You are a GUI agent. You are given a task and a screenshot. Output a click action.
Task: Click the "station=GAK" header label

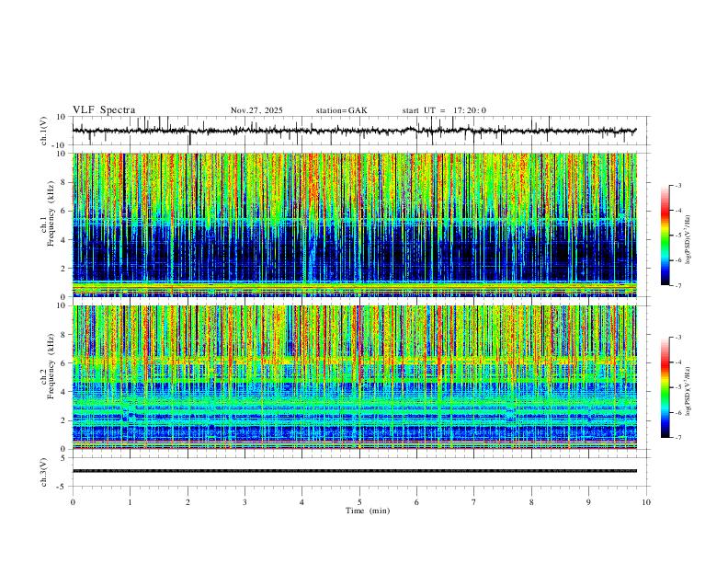[x=341, y=110]
